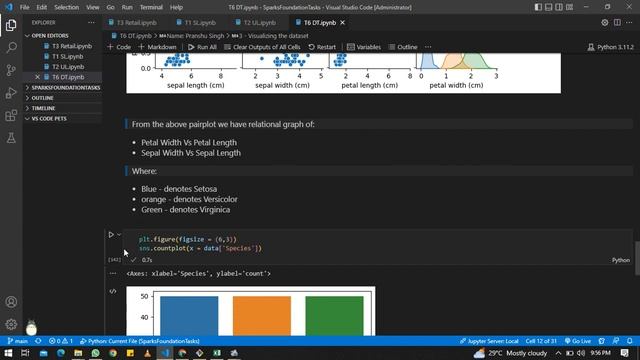Open the Accounts menu icon

11,302
